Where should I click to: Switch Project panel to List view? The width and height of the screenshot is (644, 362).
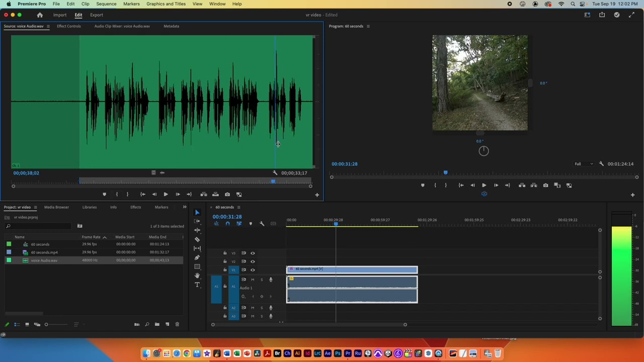[x=17, y=324]
